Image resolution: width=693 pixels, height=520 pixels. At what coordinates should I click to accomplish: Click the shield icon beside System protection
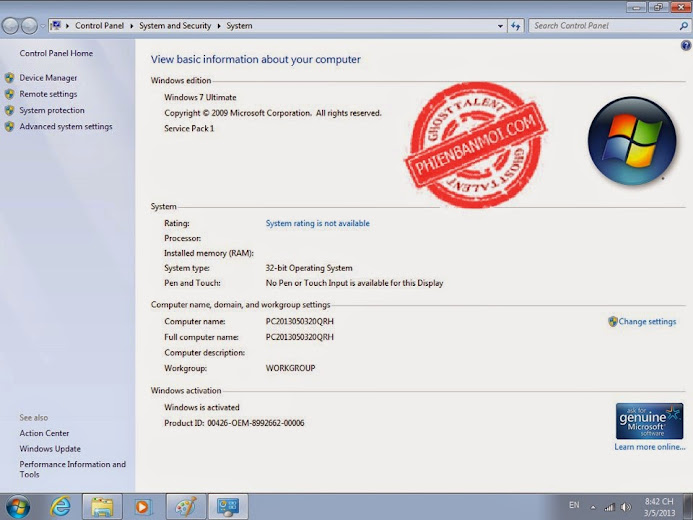pyautogui.click(x=9, y=110)
